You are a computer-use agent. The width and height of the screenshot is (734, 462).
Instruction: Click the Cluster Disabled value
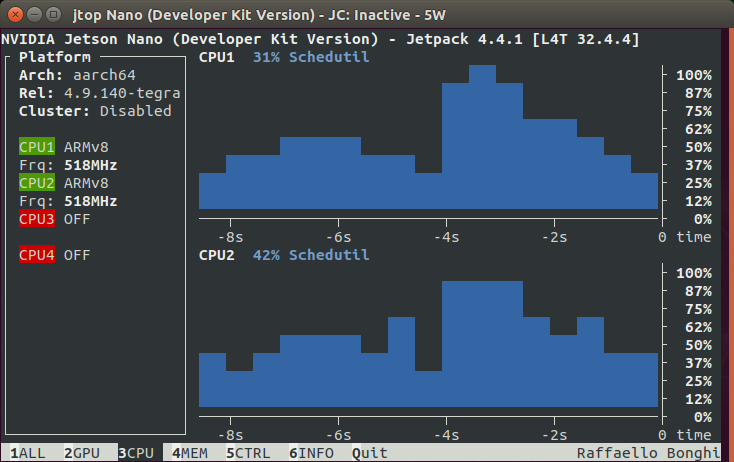[x=136, y=111]
